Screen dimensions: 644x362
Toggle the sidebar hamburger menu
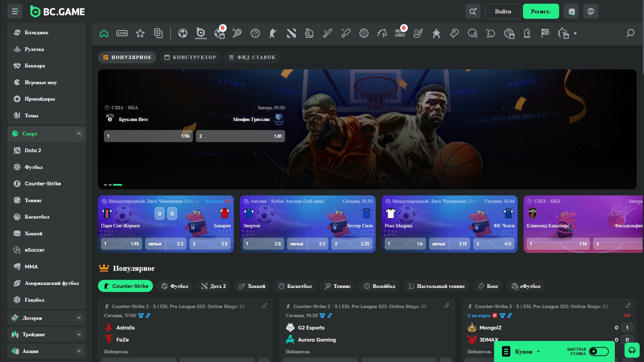[x=15, y=11]
